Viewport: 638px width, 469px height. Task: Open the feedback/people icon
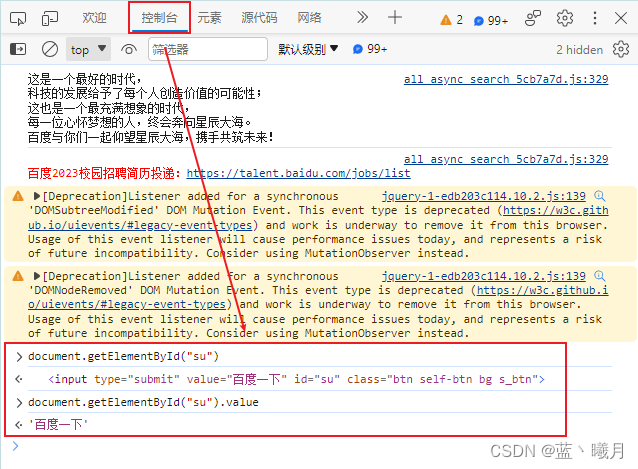coord(533,18)
